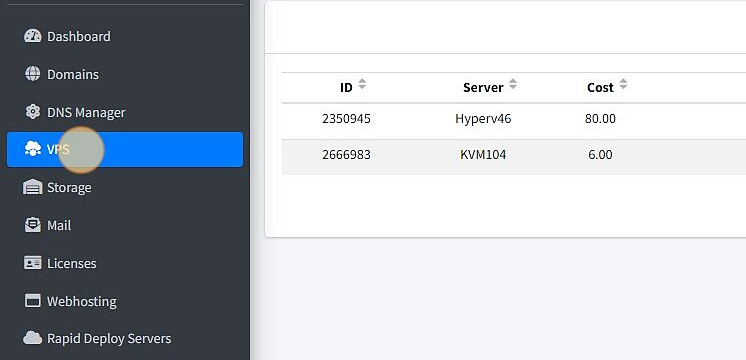The image size is (746, 360).
Task: Click the 80.00 cost value
Action: point(600,118)
